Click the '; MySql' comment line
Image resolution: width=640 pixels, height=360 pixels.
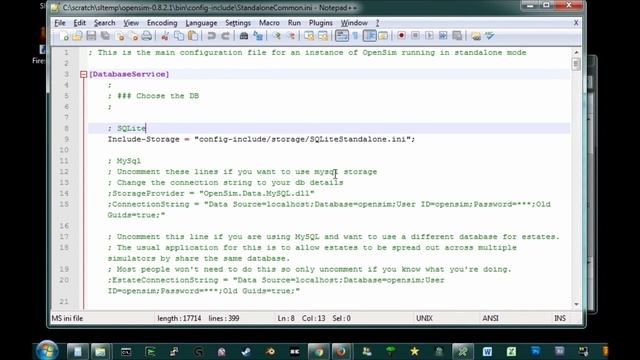pos(124,161)
